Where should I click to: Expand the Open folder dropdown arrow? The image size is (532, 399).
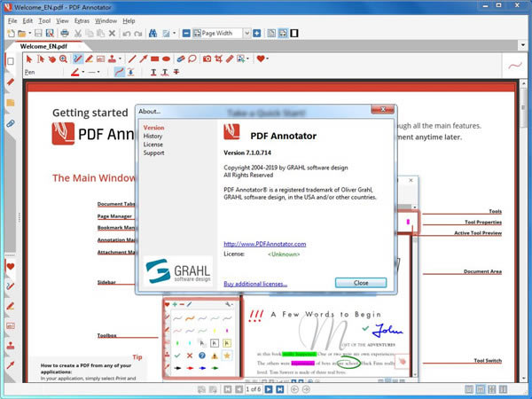point(29,34)
